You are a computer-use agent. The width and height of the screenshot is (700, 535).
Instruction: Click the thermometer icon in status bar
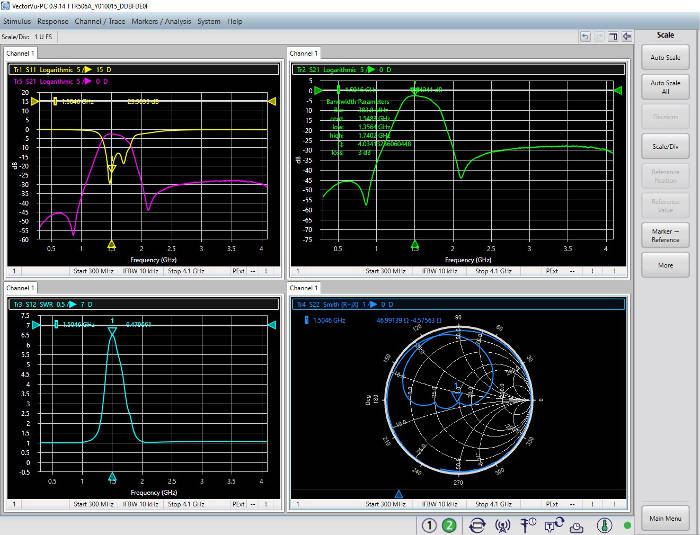click(604, 524)
